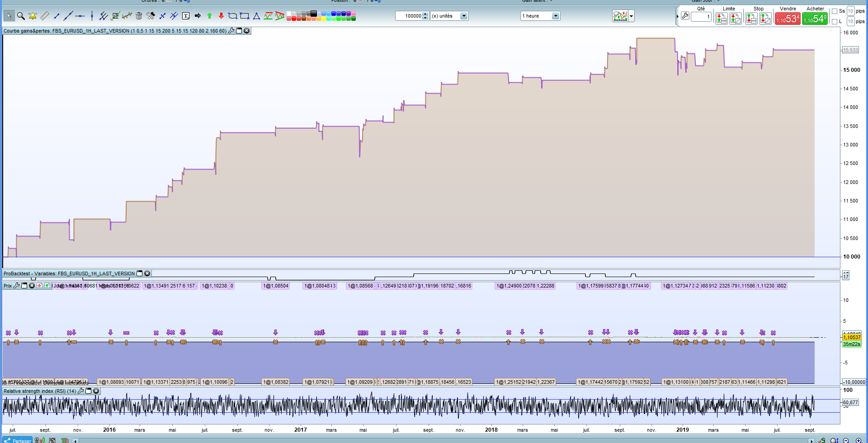Increase the 100000 quantity stepper
This screenshot has height=443, width=868.
point(425,14)
